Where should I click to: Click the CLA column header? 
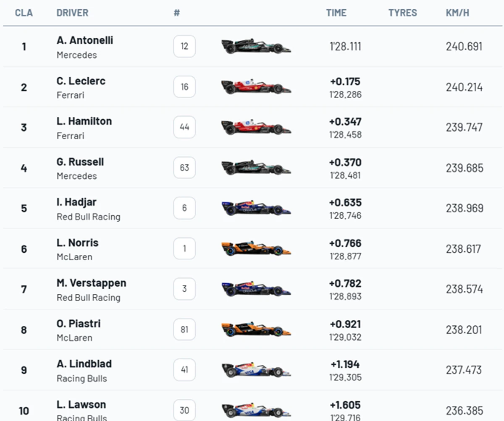(24, 13)
